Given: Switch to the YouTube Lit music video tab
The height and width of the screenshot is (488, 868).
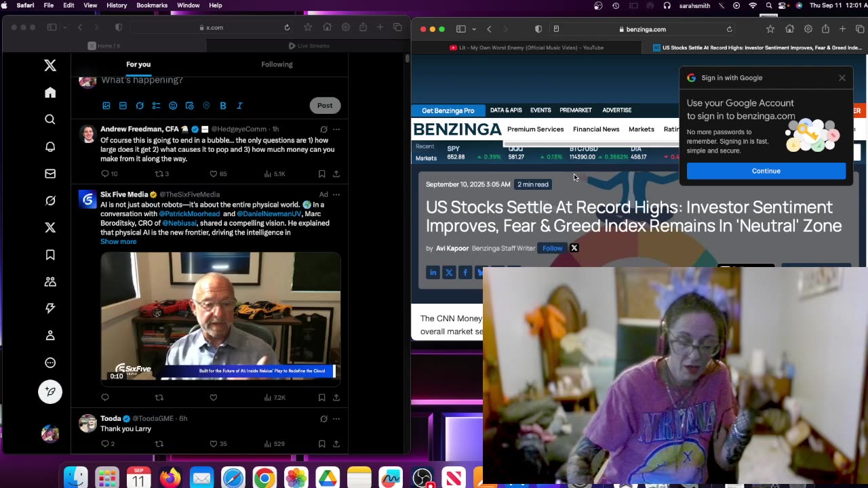Looking at the screenshot, I should (x=527, y=47).
